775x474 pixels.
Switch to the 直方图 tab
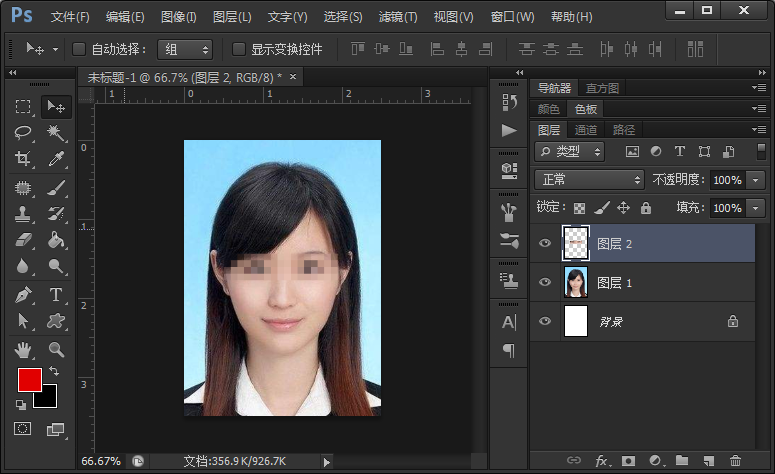(x=602, y=88)
